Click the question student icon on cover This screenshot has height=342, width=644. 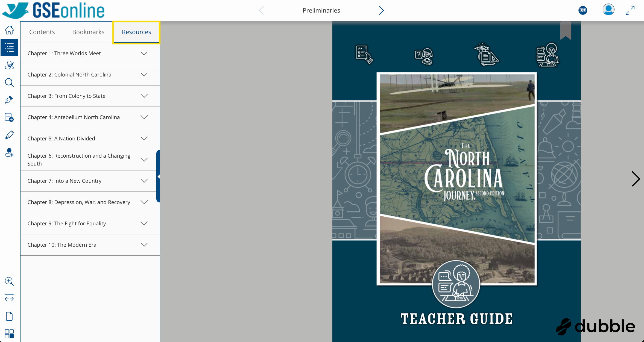[424, 56]
